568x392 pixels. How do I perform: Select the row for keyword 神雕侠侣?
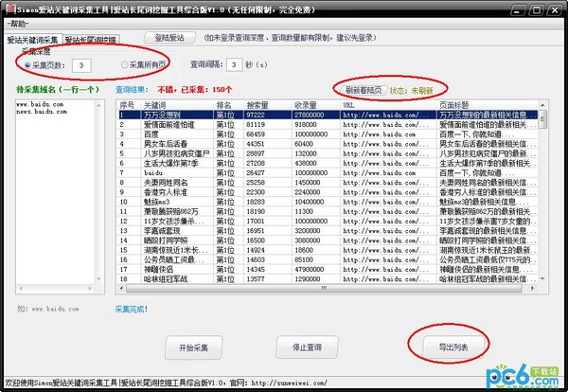click(328, 270)
